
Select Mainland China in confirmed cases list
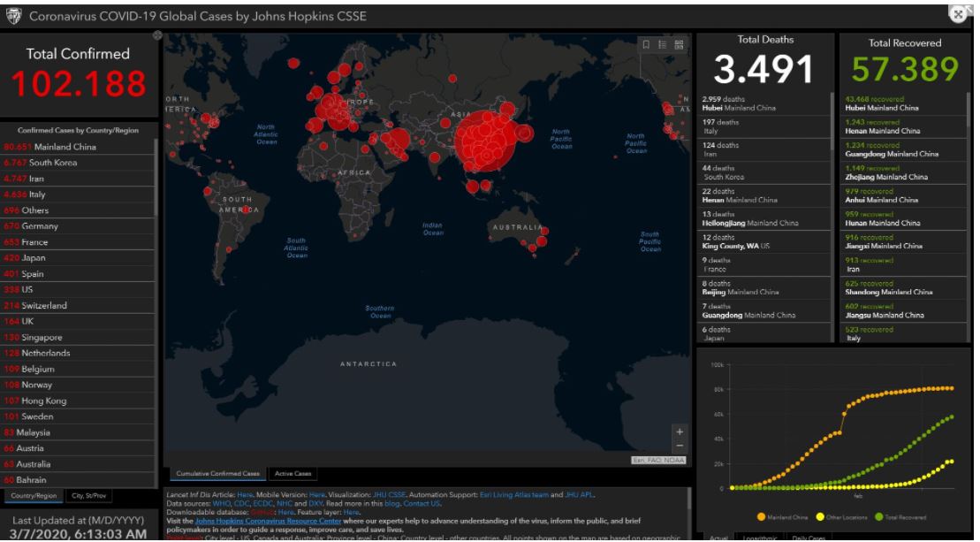(x=77, y=147)
